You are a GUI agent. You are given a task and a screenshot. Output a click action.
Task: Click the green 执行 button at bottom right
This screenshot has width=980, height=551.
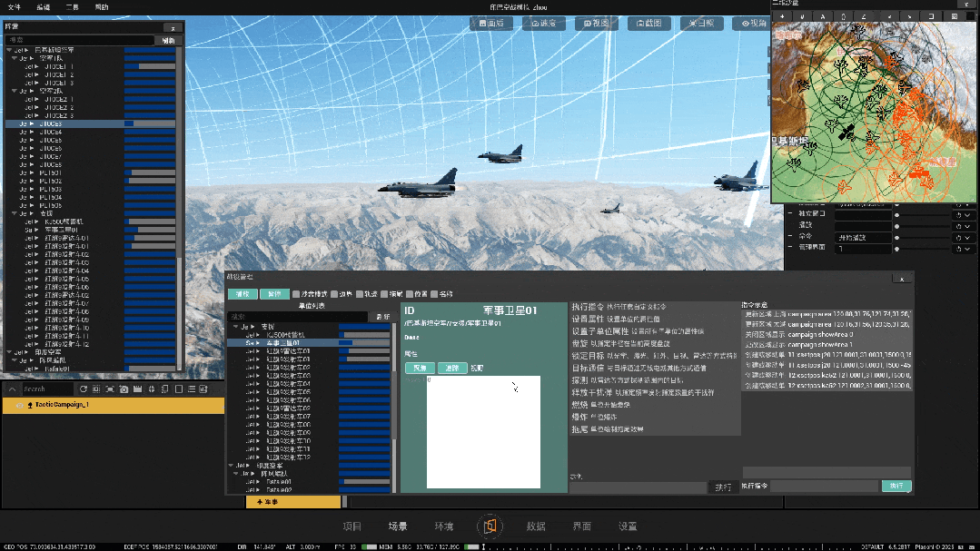coord(896,487)
